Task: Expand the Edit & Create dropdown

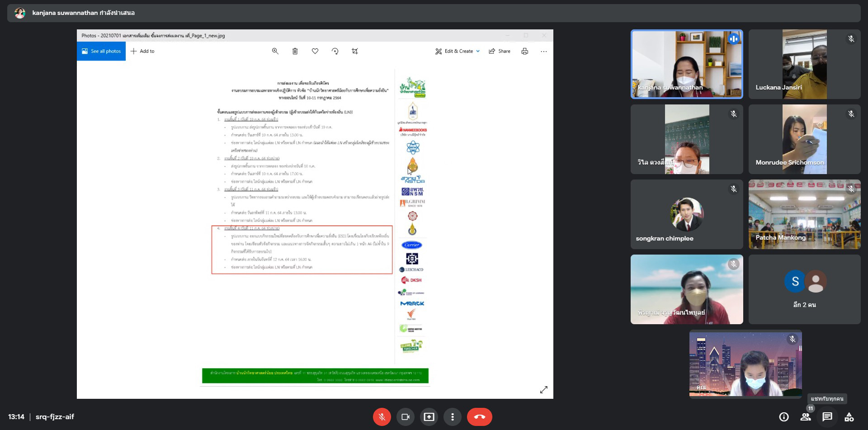Action: coord(458,51)
